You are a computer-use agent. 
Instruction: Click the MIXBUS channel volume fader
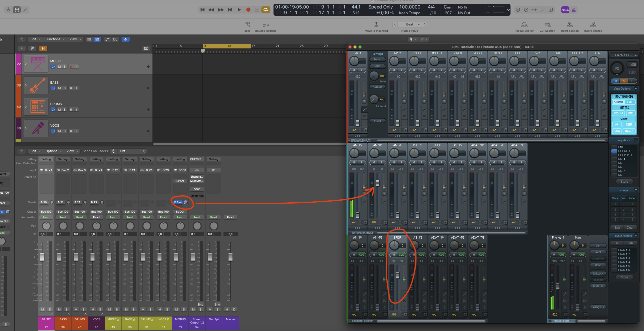coord(176,257)
